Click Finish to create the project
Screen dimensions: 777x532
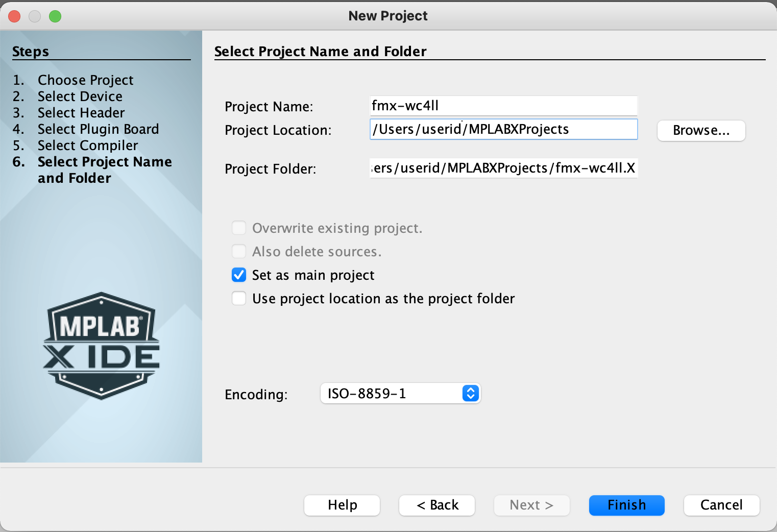click(626, 505)
